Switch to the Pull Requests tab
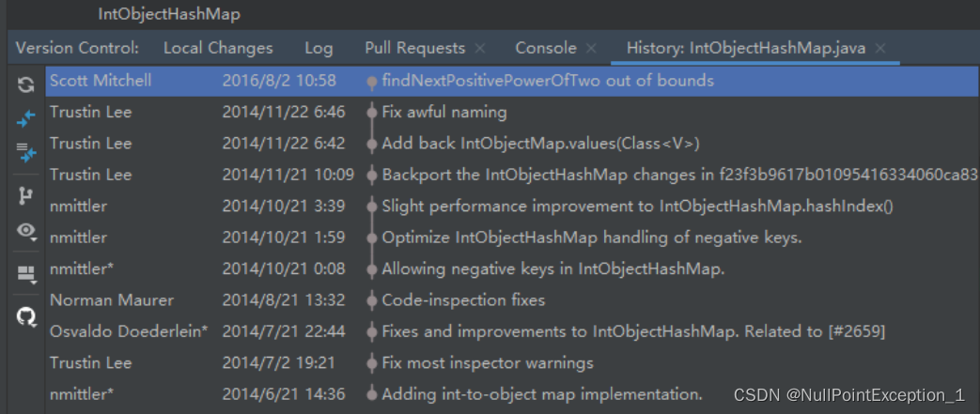 pyautogui.click(x=415, y=48)
